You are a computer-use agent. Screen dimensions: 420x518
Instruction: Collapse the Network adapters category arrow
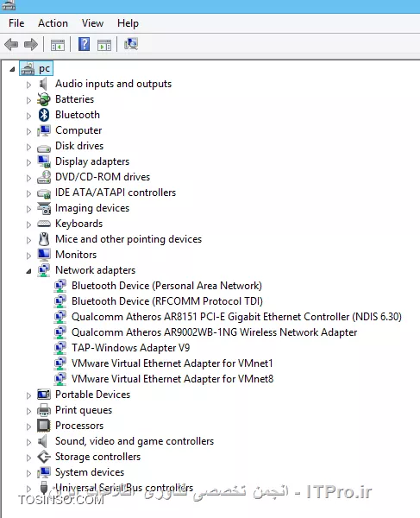point(28,271)
